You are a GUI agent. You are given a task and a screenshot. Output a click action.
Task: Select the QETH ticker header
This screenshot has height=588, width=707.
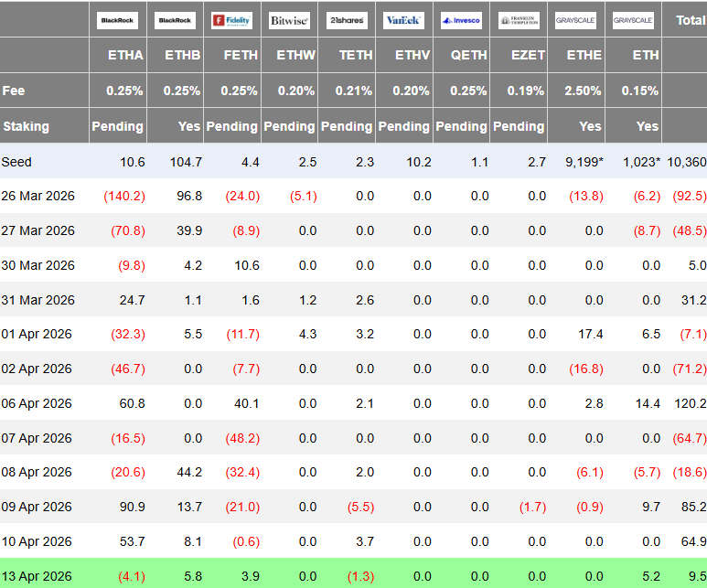[469, 55]
